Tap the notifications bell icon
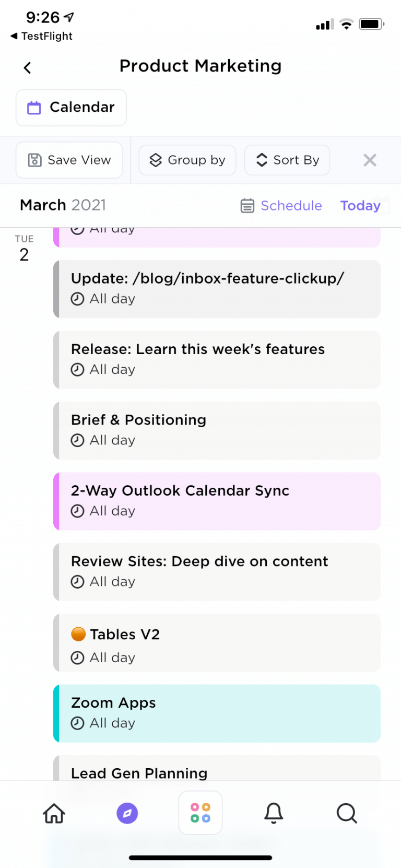 pyautogui.click(x=274, y=813)
